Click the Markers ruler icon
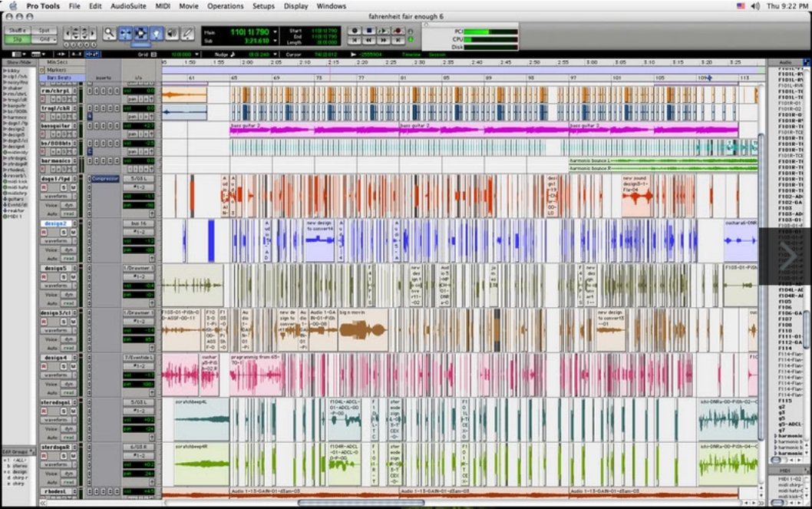The width and height of the screenshot is (812, 509). [x=42, y=70]
